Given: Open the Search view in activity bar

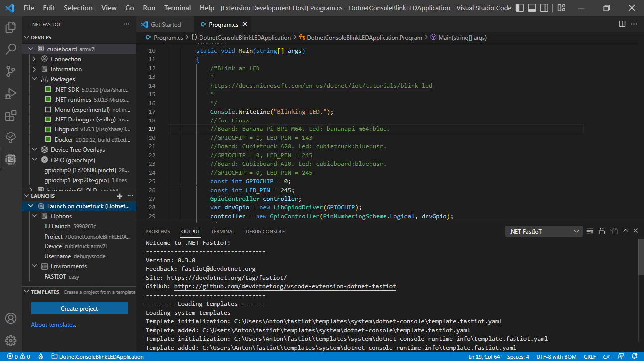Looking at the screenshot, I should tap(10, 49).
